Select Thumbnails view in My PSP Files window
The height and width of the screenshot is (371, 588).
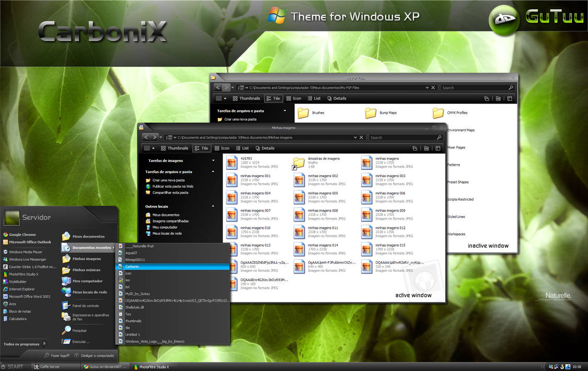(246, 99)
